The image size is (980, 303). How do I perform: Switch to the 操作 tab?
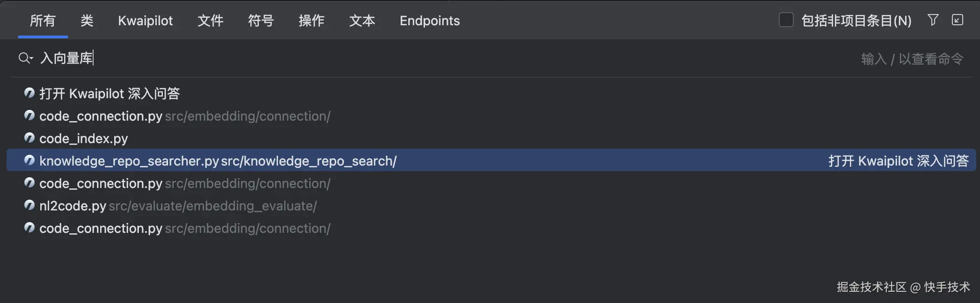tap(311, 21)
